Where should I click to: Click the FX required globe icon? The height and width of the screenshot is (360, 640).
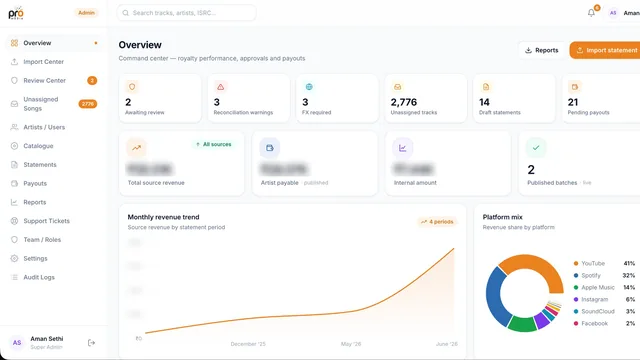point(309,87)
